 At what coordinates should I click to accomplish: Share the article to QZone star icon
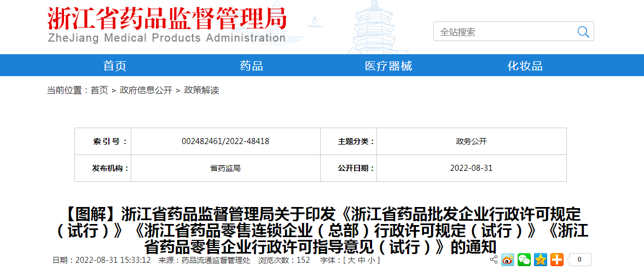(x=541, y=260)
